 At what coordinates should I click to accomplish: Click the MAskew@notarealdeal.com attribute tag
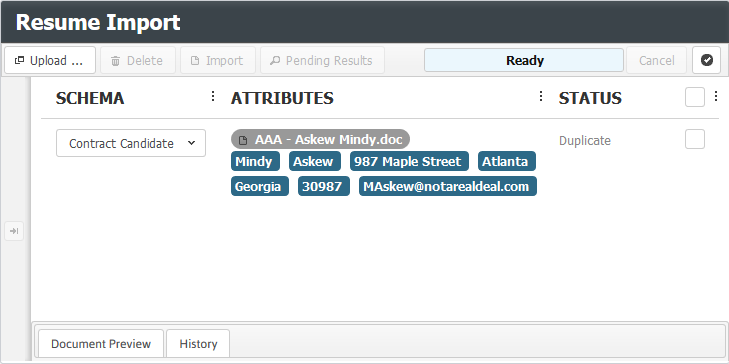pos(448,186)
